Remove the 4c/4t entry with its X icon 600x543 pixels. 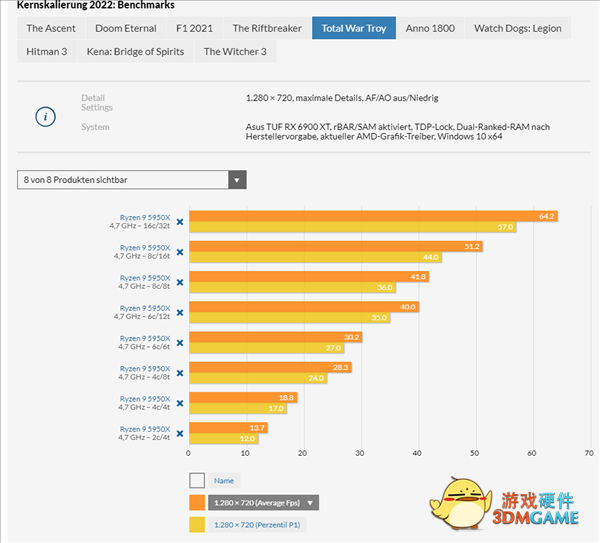click(x=180, y=404)
